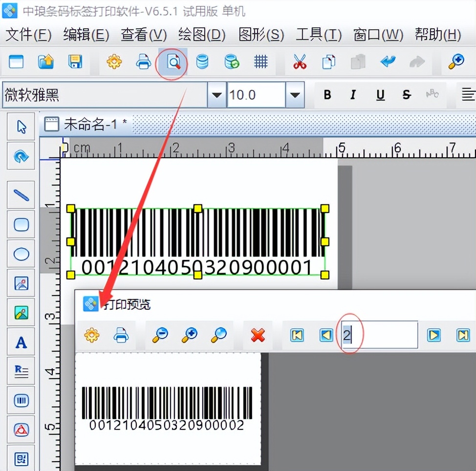Open print preview icon in main toolbar
476x471 pixels.
[173, 62]
